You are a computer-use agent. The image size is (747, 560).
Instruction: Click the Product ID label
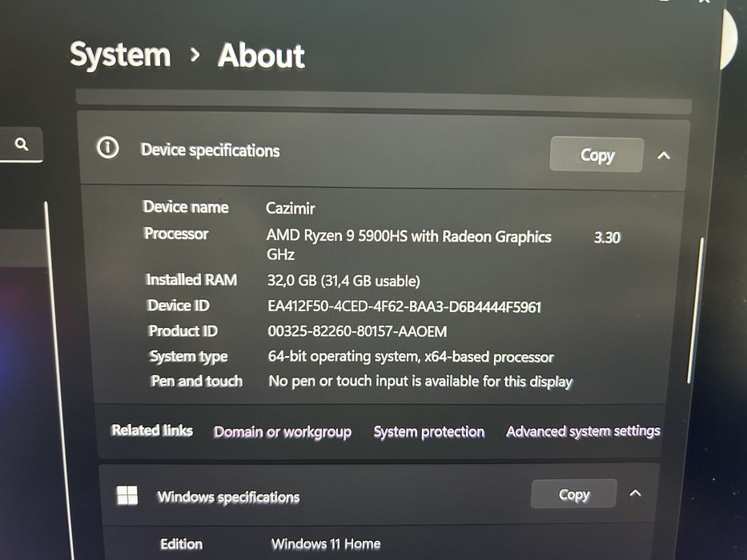[183, 330]
